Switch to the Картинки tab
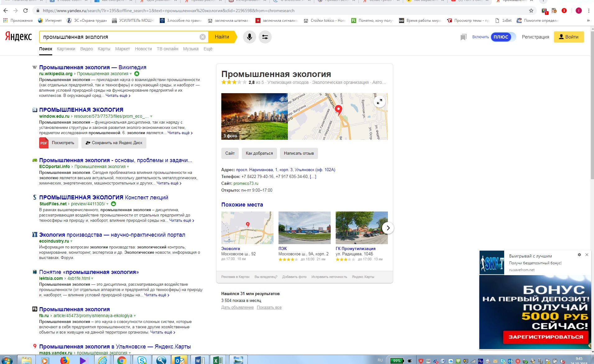The width and height of the screenshot is (594, 364). point(66,49)
